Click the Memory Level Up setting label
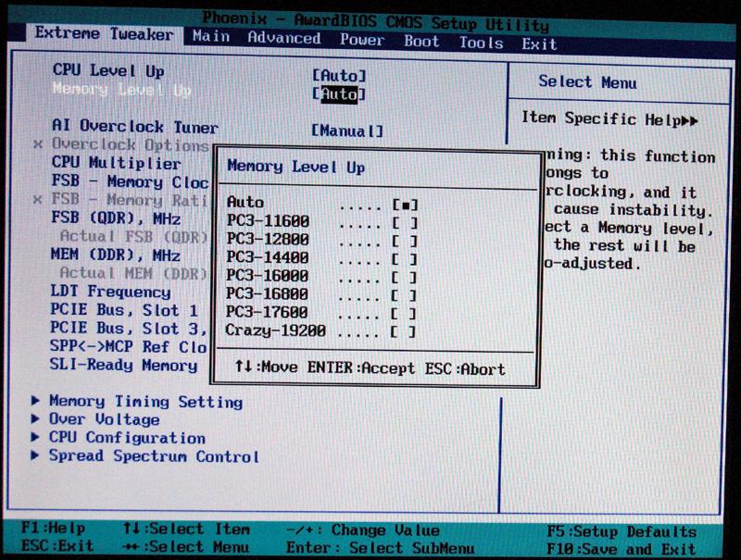Viewport: 741px width, 560px height. 122,89
